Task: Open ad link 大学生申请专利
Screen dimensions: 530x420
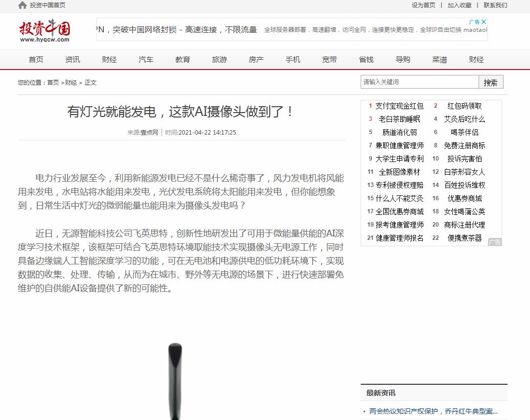Action: pos(399,159)
